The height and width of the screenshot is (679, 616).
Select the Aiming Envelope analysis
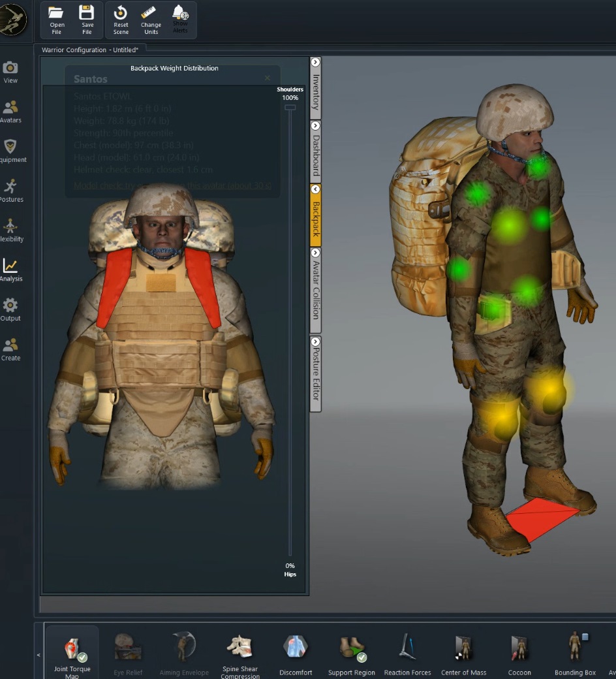coord(184,655)
